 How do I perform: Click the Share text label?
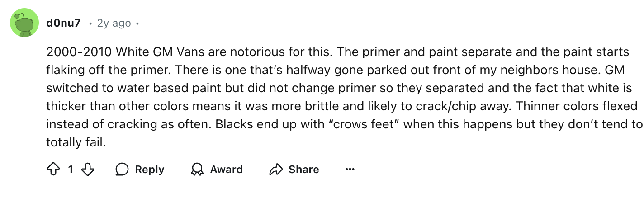304,170
